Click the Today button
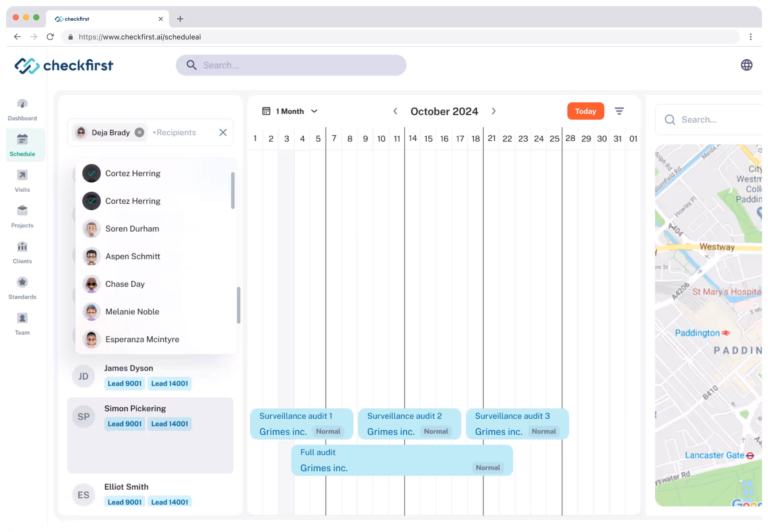 tap(585, 111)
